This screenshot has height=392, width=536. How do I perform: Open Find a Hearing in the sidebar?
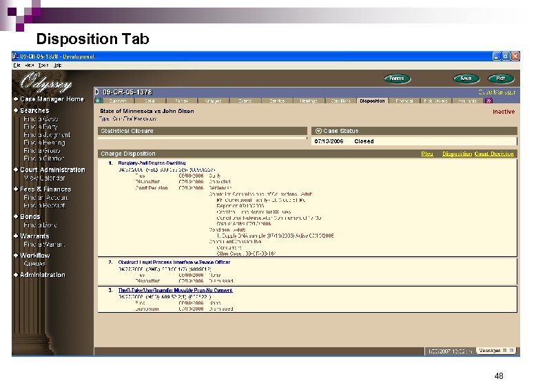(x=44, y=143)
